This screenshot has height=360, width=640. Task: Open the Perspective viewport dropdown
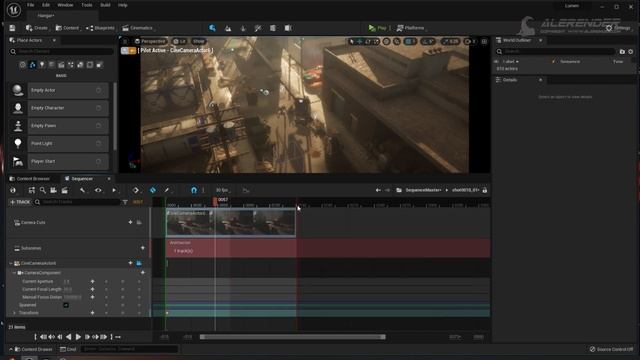151,41
